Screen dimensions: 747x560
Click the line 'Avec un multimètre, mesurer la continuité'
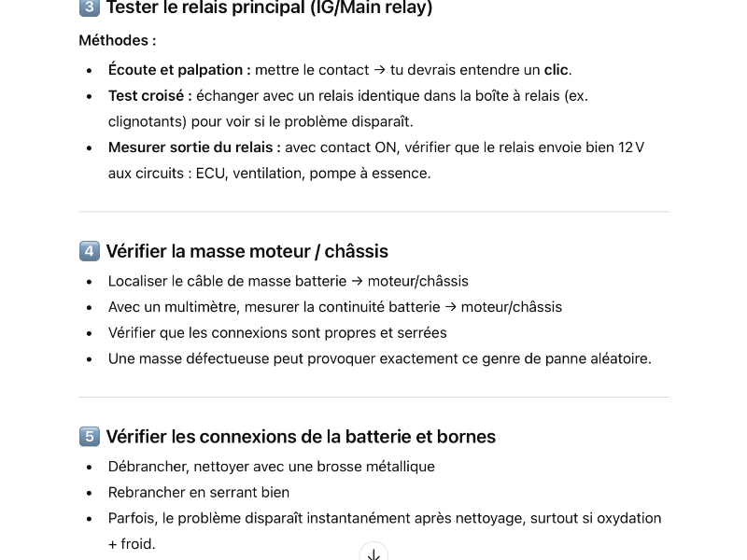pyautogui.click(x=335, y=307)
